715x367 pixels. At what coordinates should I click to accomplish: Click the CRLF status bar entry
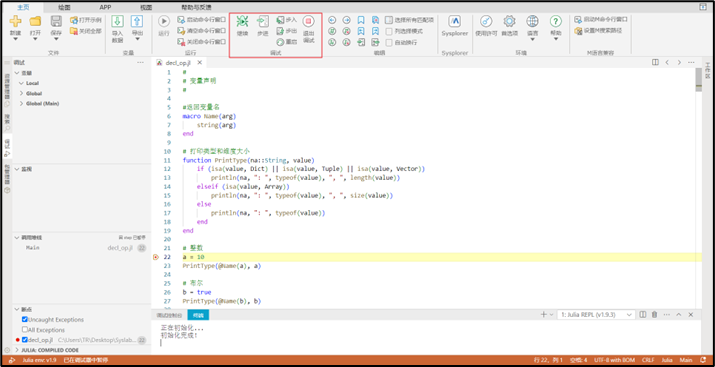click(648, 360)
